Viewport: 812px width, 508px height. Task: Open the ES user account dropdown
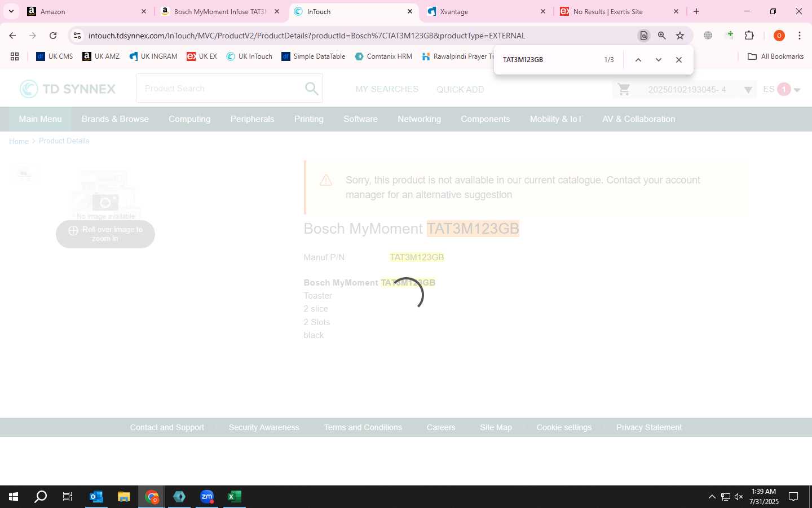[782, 89]
